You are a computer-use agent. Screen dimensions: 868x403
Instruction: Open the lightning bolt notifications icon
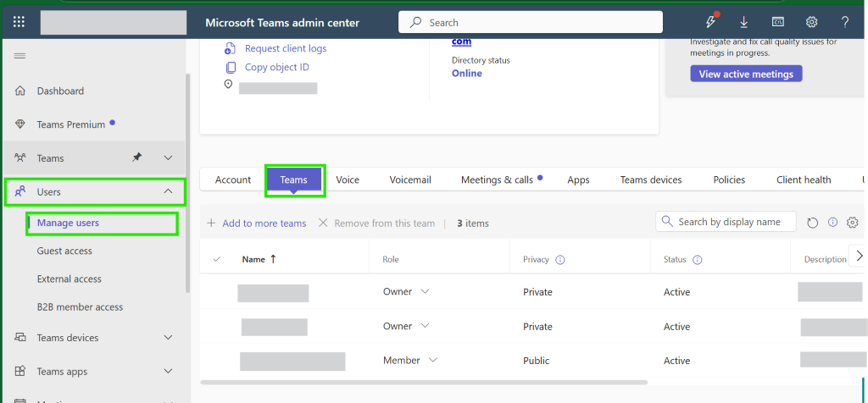click(x=711, y=22)
